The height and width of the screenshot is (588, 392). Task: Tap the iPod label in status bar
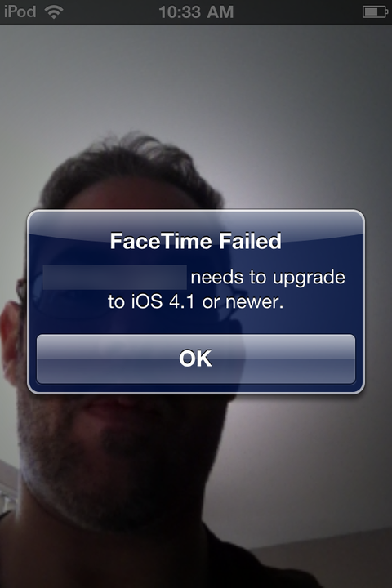coord(20,11)
